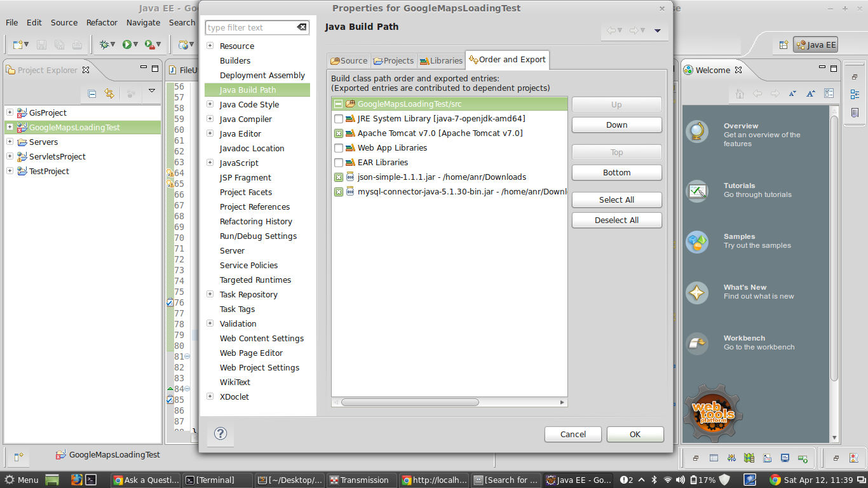
Task: Check the EAR Libraries export checkbox
Action: [x=339, y=163]
